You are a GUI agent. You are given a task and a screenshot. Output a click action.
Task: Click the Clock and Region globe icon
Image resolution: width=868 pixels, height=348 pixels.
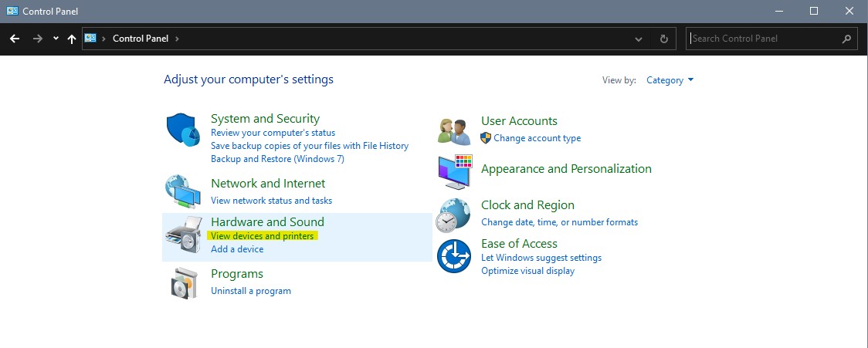coord(454,215)
